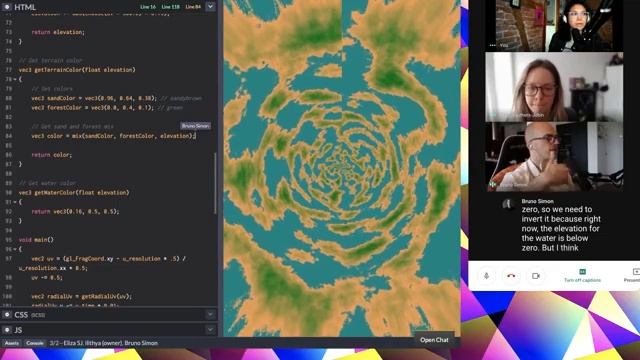Open JS editor settings gear
Screen dimensions: 640x360
pyautogui.click(x=7, y=330)
